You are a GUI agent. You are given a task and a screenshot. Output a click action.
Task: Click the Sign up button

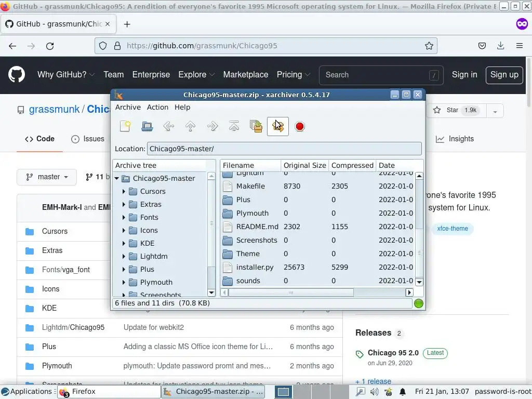click(x=504, y=75)
